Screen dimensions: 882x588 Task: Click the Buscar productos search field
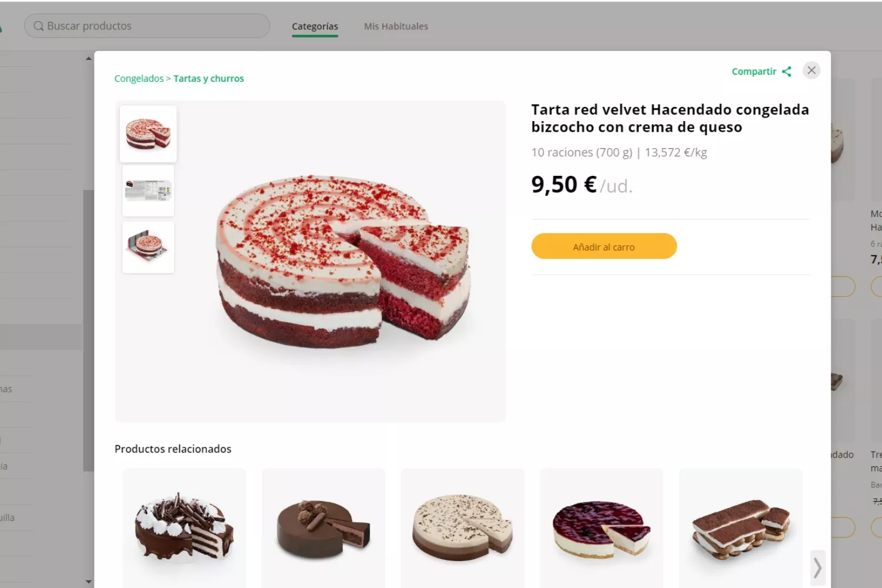(153, 26)
